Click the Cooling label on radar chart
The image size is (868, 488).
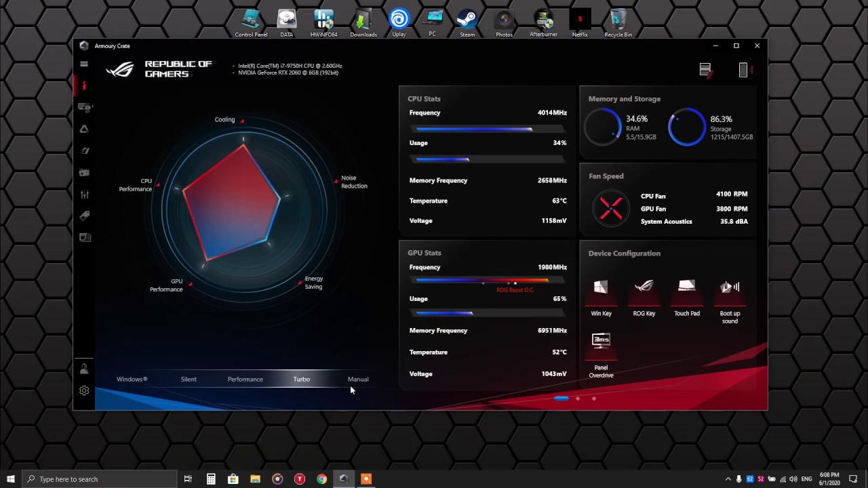(x=224, y=120)
